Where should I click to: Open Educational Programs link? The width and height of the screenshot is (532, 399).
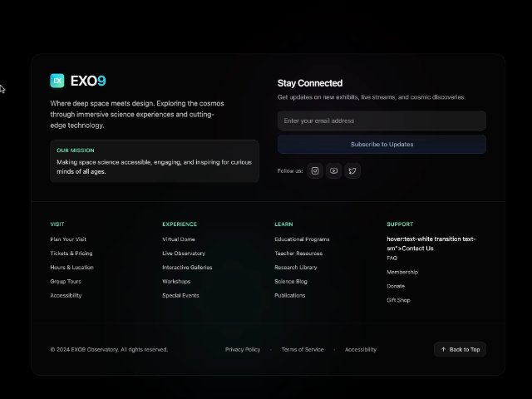[302, 239]
